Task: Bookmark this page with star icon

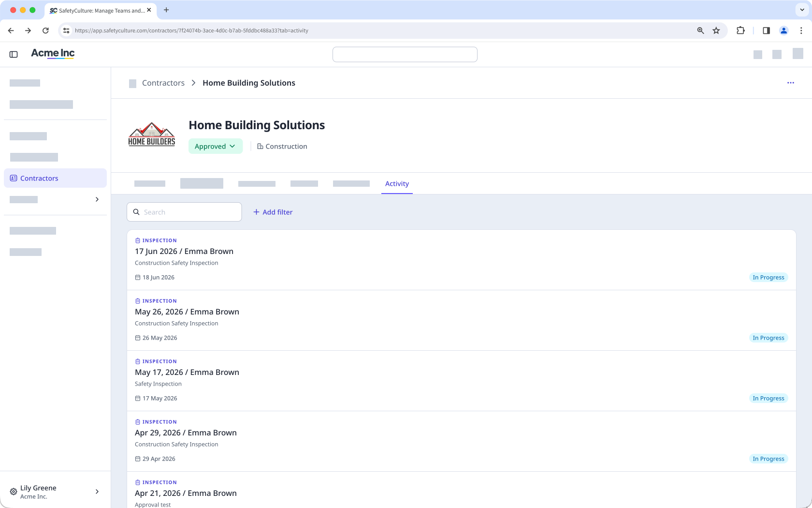Action: pos(716,30)
